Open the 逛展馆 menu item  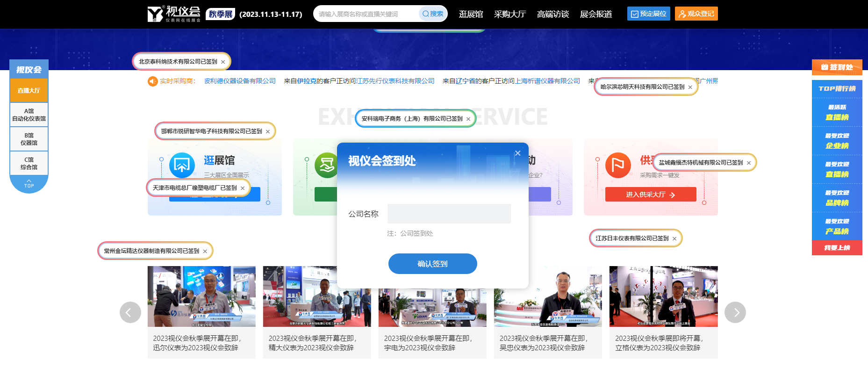[471, 14]
